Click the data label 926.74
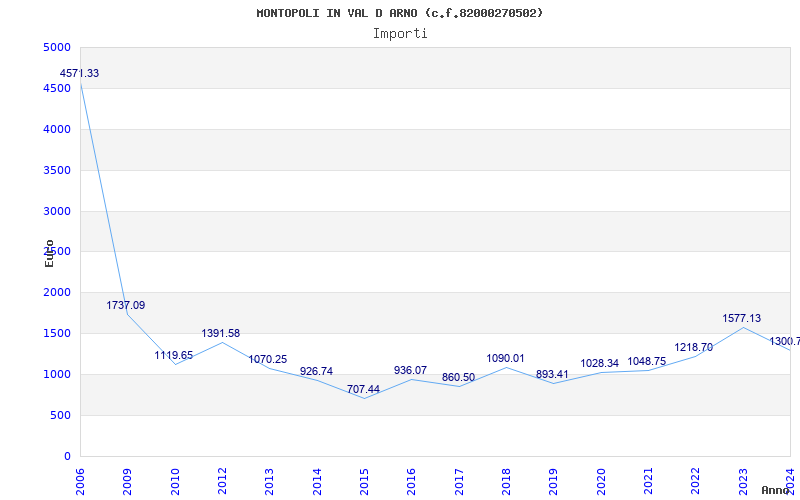The image size is (800, 500). click(316, 371)
